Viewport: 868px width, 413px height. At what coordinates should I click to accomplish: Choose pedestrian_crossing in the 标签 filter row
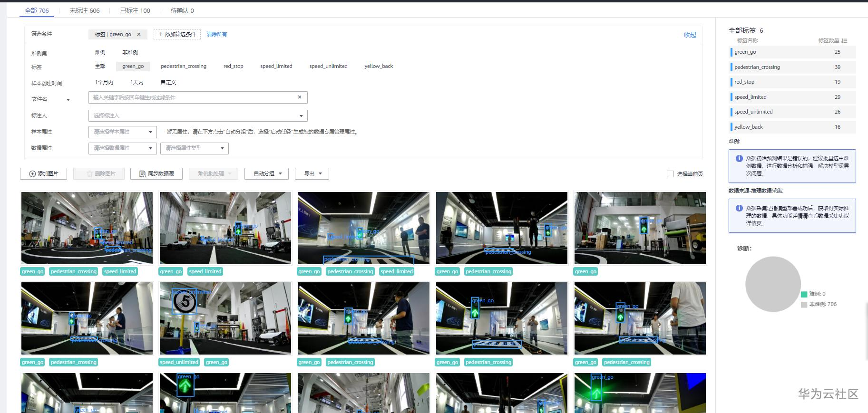(x=184, y=66)
